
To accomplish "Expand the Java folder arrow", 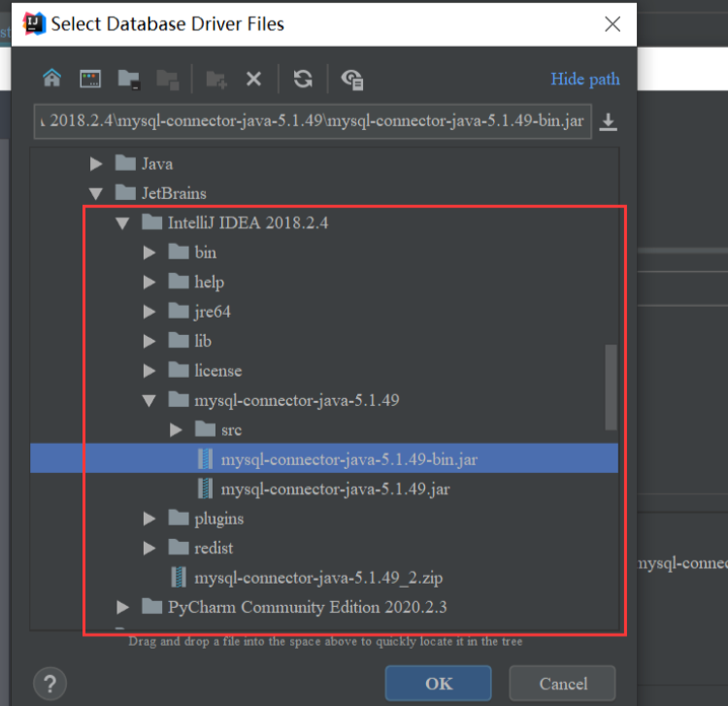I will tap(96, 163).
